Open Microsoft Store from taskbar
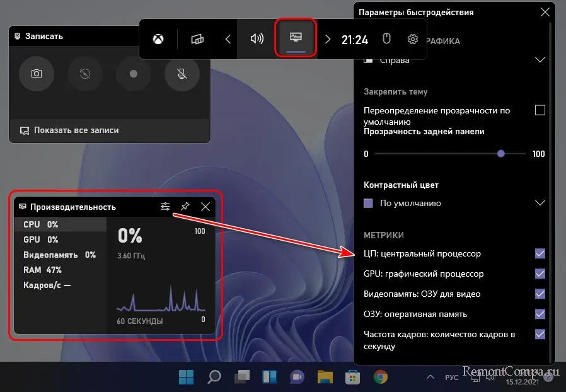Viewport: 566px width, 392px height. click(352, 378)
